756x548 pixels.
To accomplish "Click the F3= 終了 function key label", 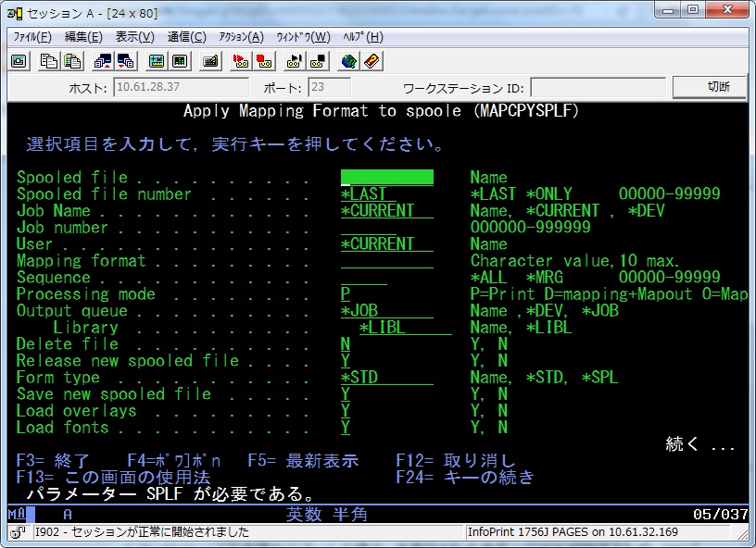I will coord(53,461).
